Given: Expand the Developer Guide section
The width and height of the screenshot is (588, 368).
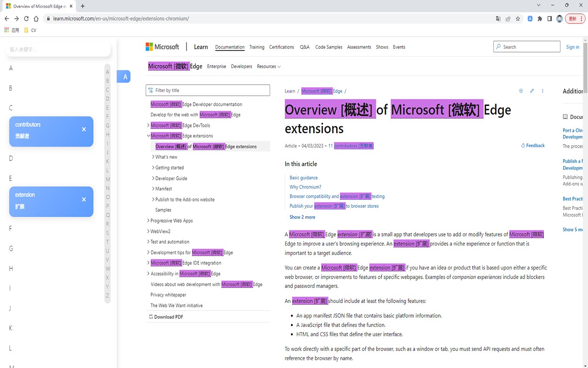Looking at the screenshot, I should coord(153,178).
